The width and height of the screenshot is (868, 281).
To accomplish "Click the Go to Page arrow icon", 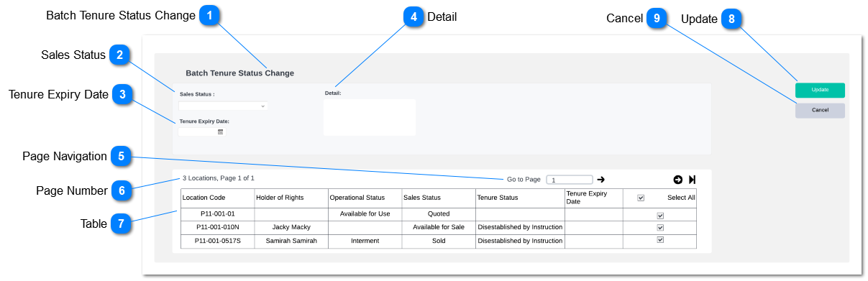I will 601,180.
